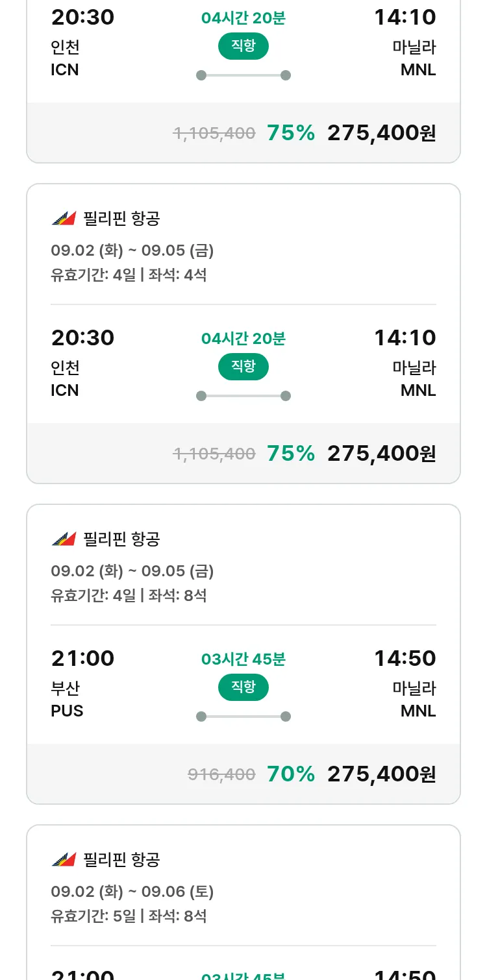
Task: Open the 275,400원 fare on the Busan card
Action: [381, 774]
